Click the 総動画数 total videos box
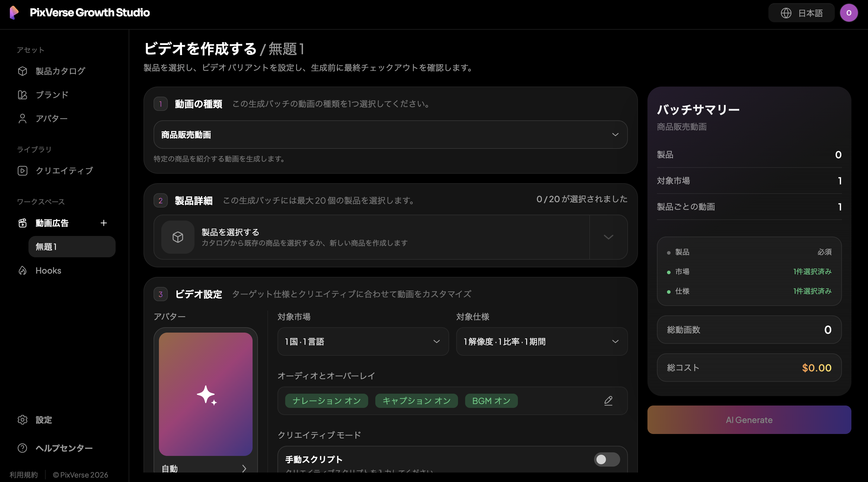The width and height of the screenshot is (868, 482). click(x=749, y=329)
